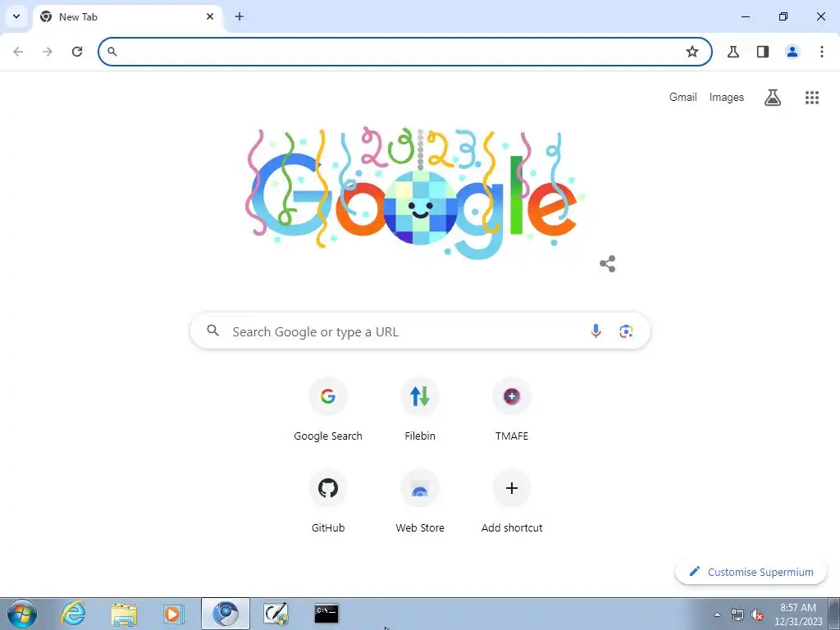Reload the current page
This screenshot has height=630, width=840.
(x=77, y=52)
